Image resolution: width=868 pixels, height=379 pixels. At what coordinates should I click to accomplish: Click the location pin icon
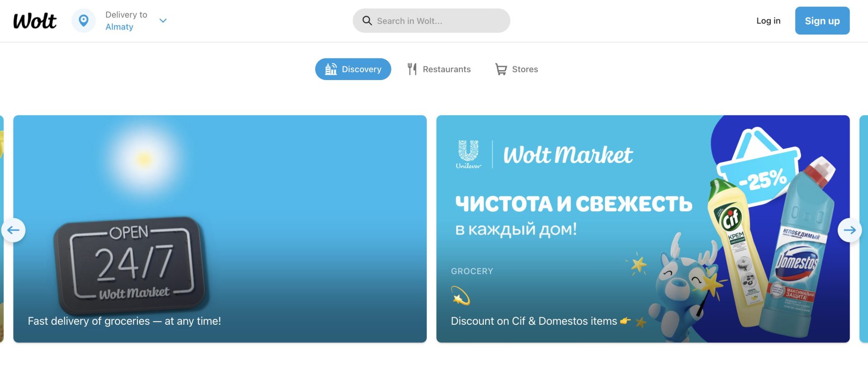(x=84, y=21)
